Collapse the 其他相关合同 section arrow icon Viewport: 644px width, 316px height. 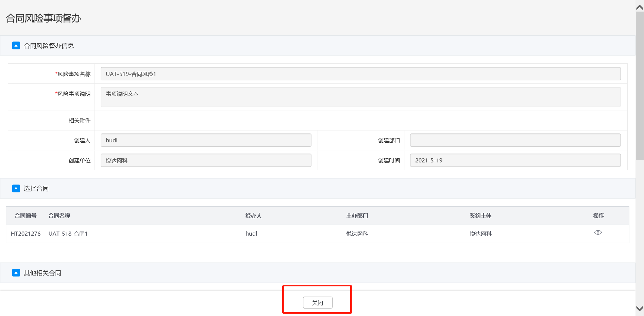click(16, 273)
